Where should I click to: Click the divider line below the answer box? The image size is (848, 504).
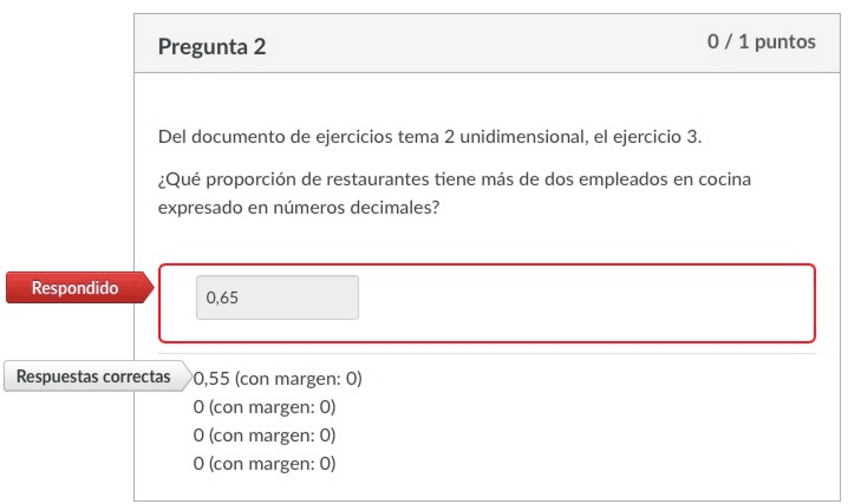pyautogui.click(x=487, y=353)
